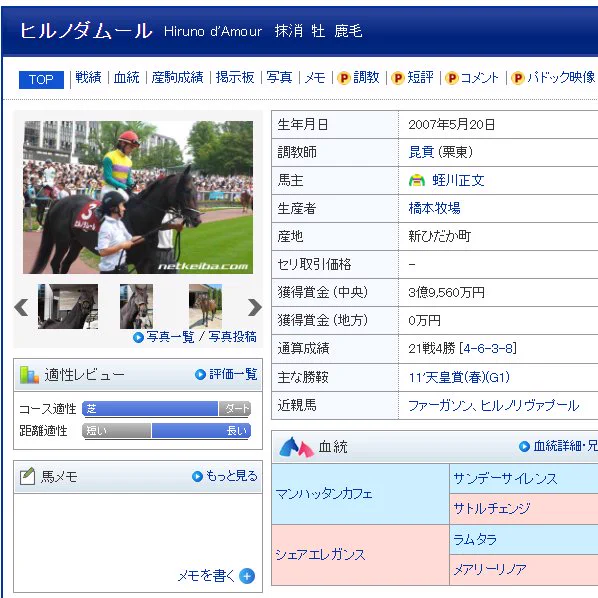
Task: Click the 適性レビュー bar chart icon
Action: tap(29, 375)
